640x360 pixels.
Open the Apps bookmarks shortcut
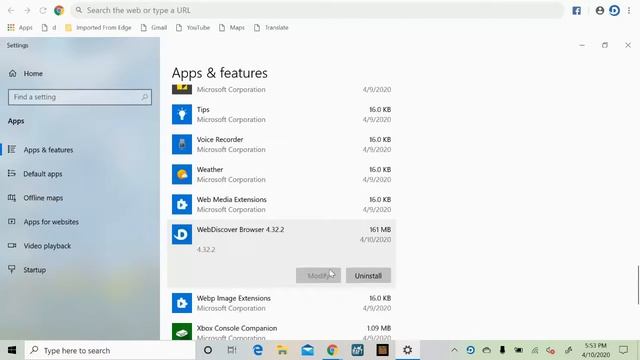tap(20, 27)
